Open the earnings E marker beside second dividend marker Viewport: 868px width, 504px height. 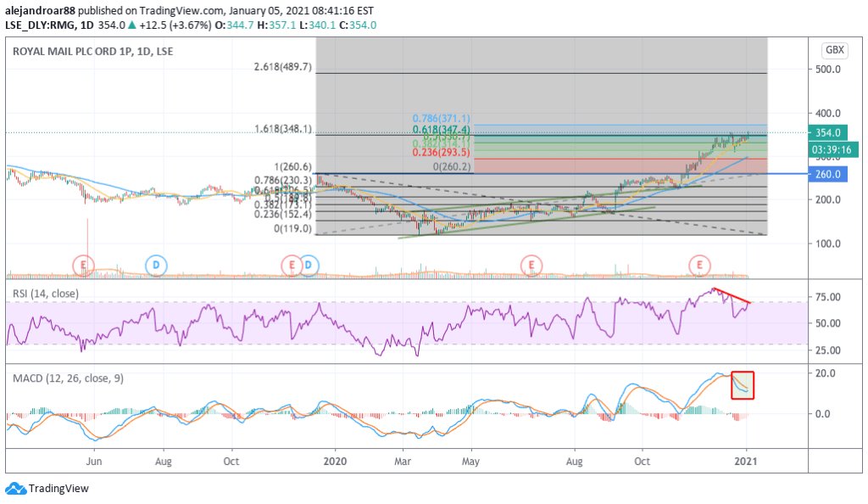coord(292,266)
